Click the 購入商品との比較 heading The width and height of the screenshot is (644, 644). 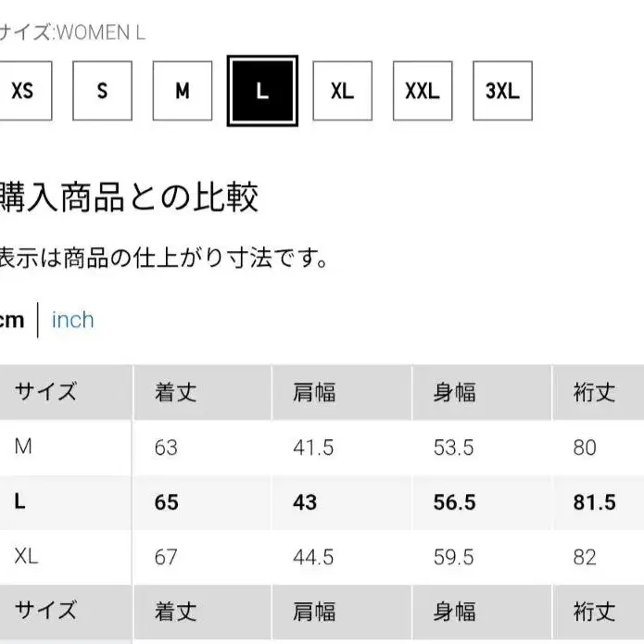pyautogui.click(x=130, y=197)
